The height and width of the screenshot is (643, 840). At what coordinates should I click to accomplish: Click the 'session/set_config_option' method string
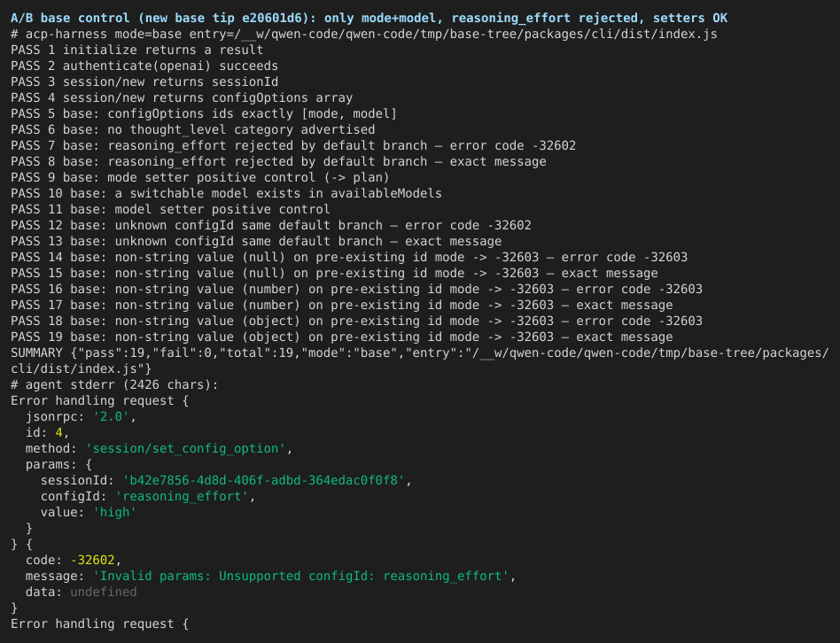[x=185, y=449]
